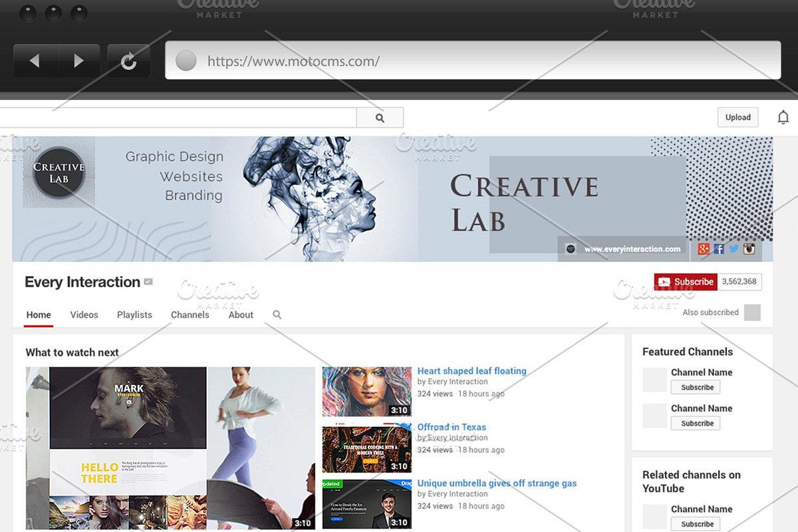This screenshot has height=532, width=798.
Task: Click the Creative Lab round logo
Action: pyautogui.click(x=59, y=173)
